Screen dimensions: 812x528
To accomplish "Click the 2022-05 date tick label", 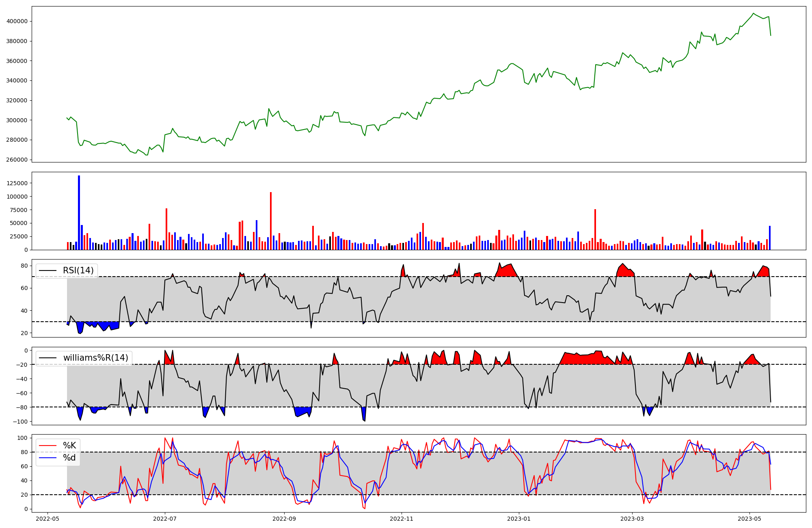I will tap(48, 519).
